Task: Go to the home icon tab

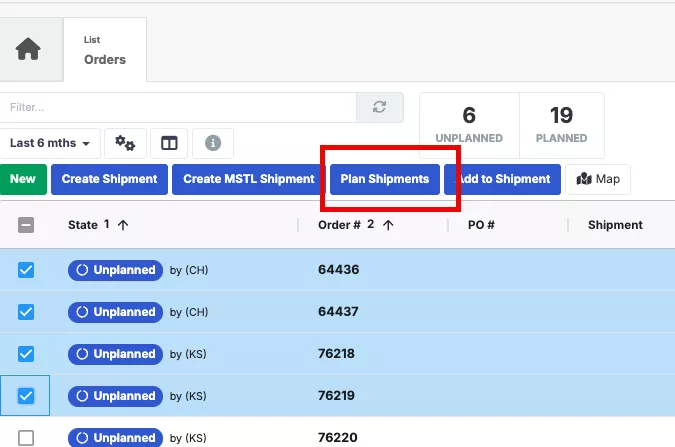Action: point(28,49)
